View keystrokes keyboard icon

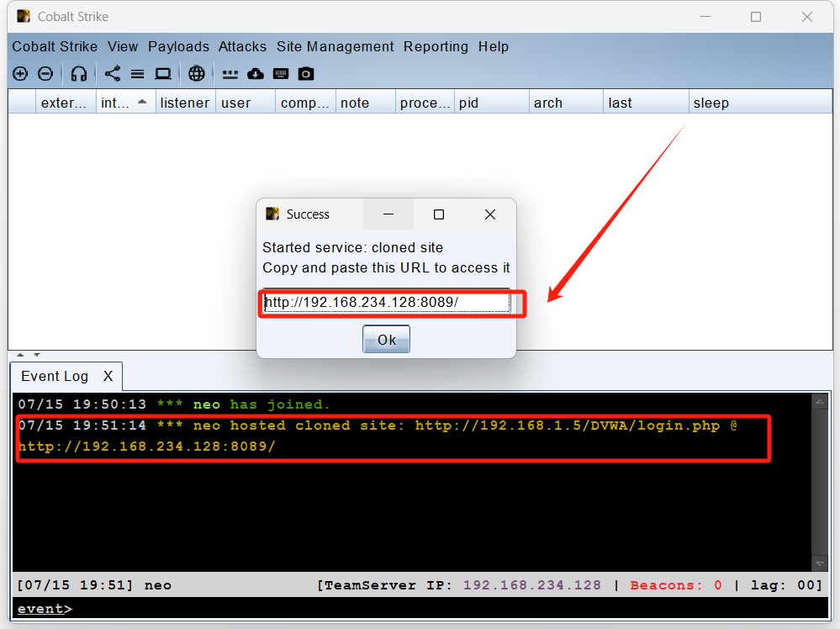[x=281, y=74]
